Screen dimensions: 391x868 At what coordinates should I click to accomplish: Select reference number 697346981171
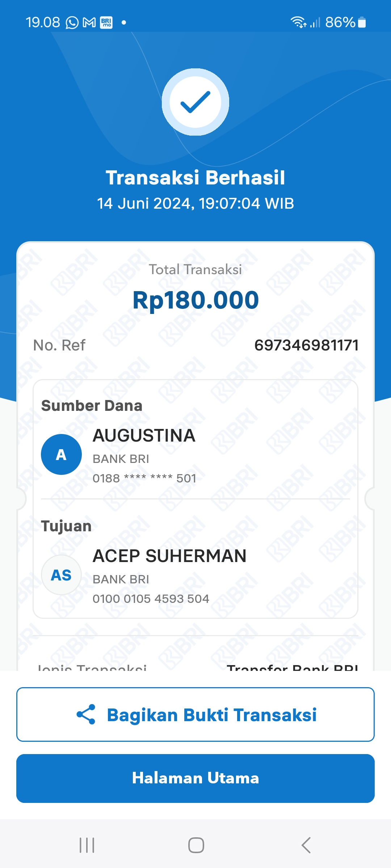coord(306,345)
